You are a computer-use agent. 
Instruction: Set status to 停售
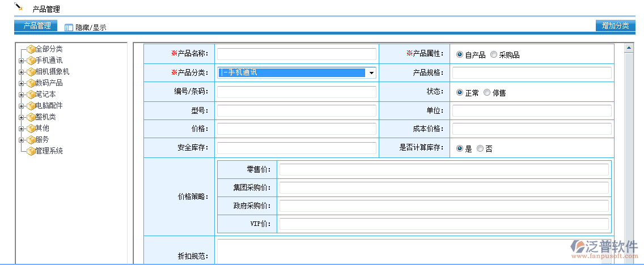(487, 93)
